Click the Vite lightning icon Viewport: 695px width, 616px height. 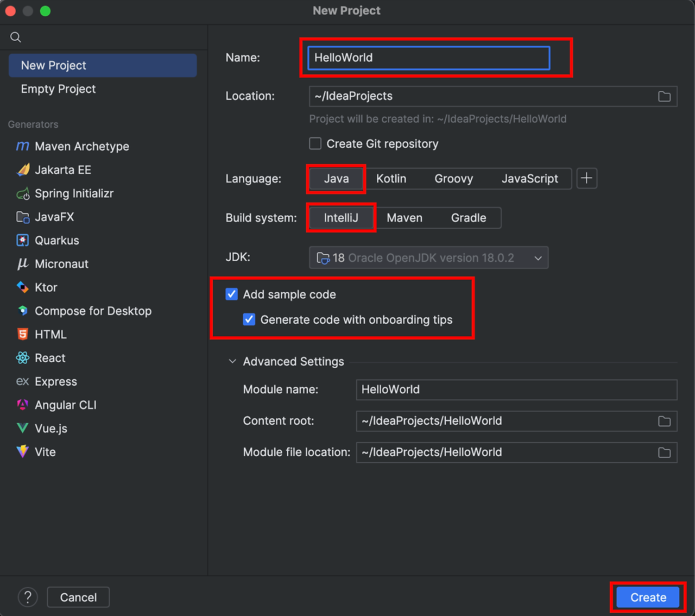(x=23, y=451)
